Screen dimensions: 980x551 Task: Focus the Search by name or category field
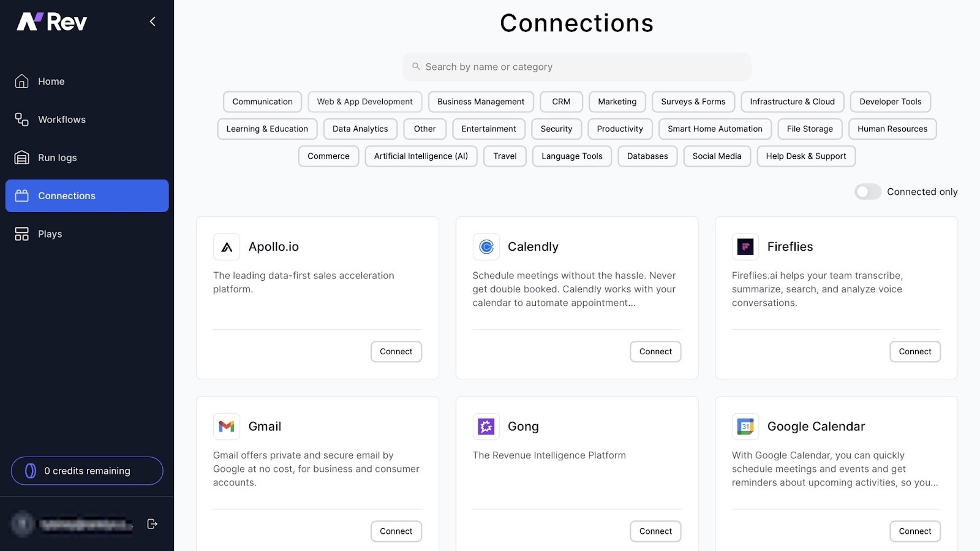pos(577,67)
